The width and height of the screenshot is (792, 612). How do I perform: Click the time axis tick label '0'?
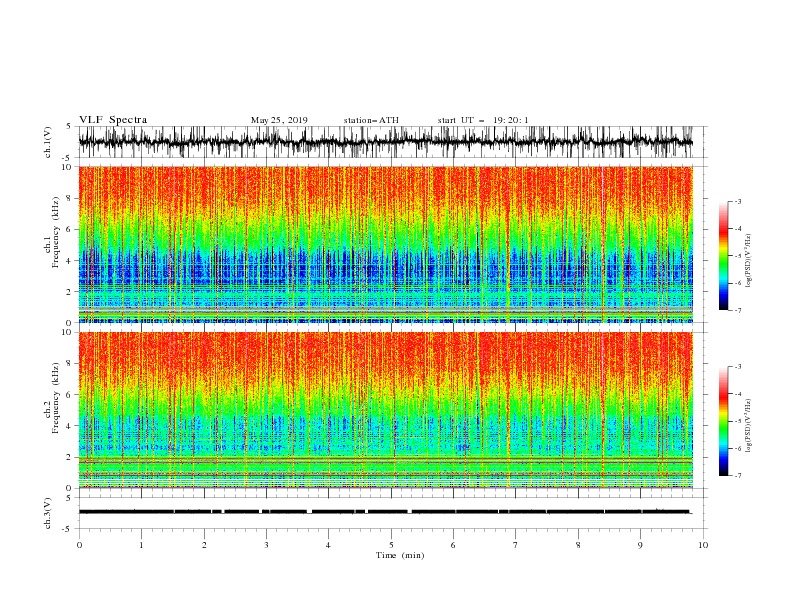pyautogui.click(x=79, y=545)
